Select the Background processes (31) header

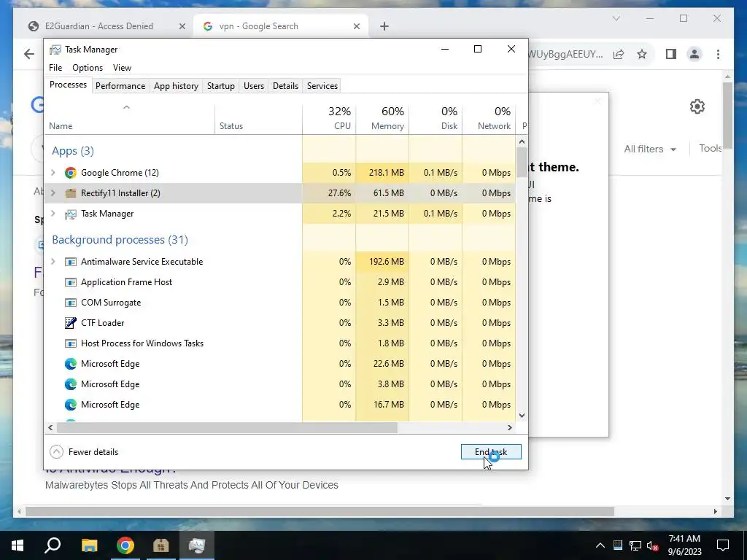120,239
